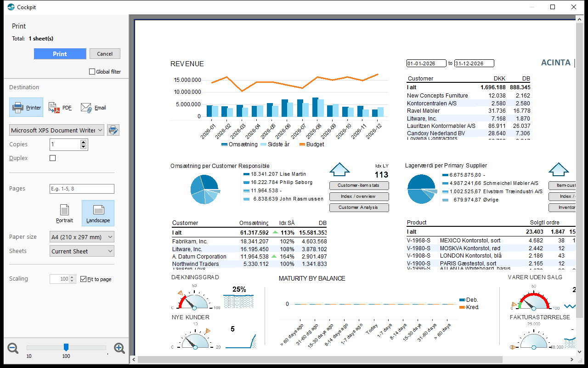This screenshot has width=588, height=368.
Task: Click in the Pages range field
Action: (82, 189)
